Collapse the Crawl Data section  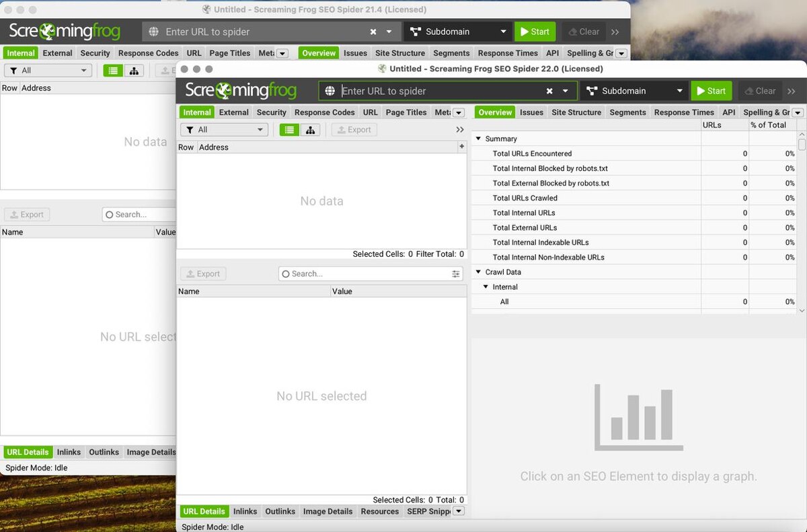pos(479,272)
